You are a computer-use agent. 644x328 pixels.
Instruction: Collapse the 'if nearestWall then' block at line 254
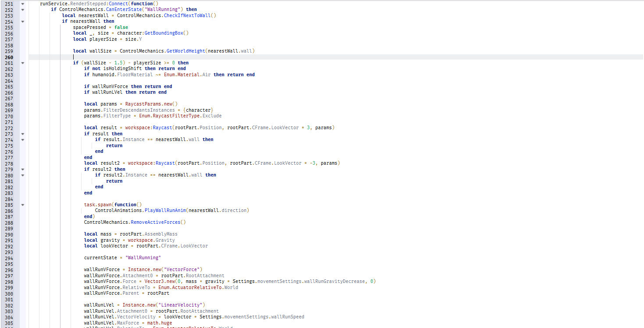point(22,21)
